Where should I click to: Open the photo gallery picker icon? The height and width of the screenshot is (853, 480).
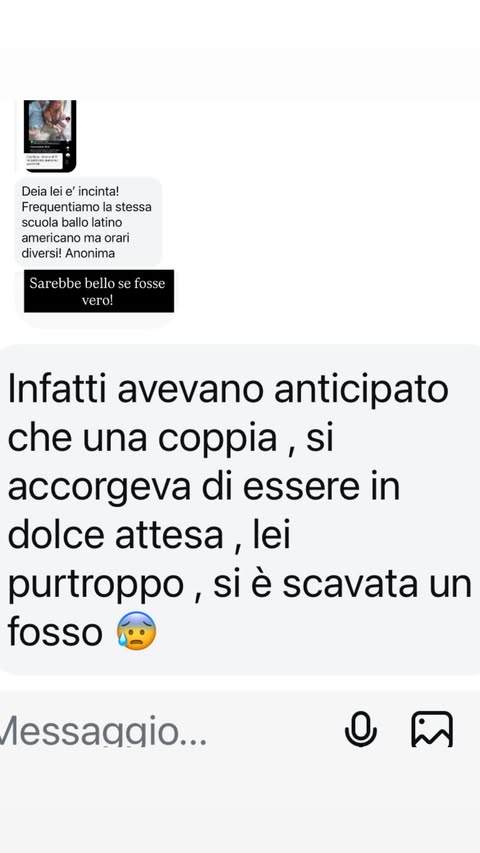[432, 729]
